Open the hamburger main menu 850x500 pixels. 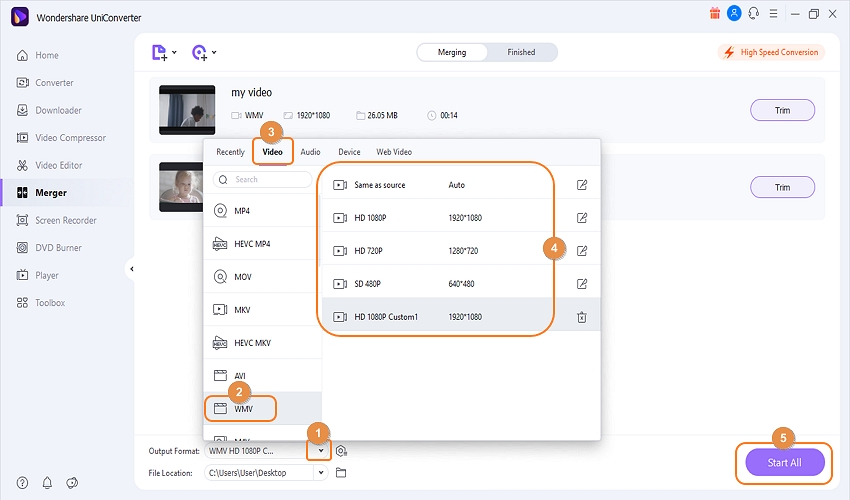[x=774, y=14]
